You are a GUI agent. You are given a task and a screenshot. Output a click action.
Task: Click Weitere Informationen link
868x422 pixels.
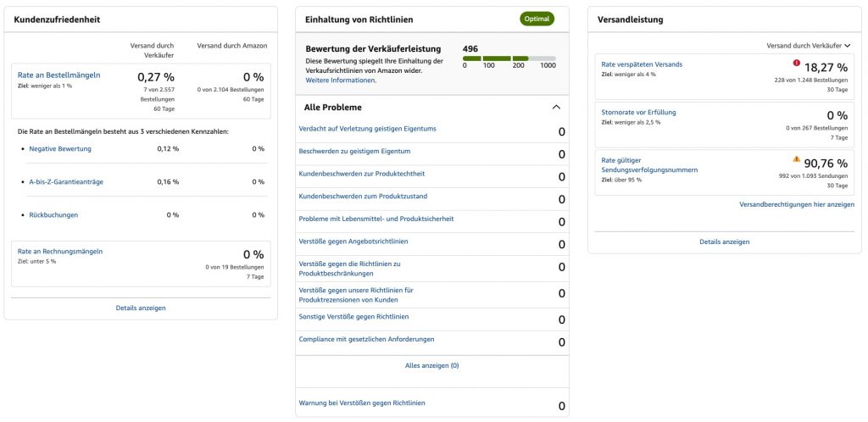(340, 80)
